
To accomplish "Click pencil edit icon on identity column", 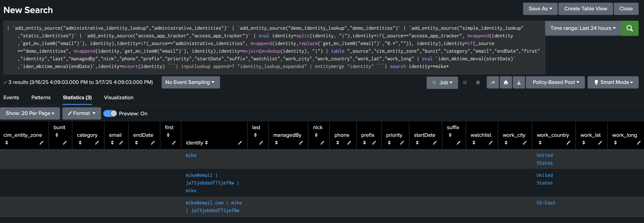I will [x=240, y=143].
